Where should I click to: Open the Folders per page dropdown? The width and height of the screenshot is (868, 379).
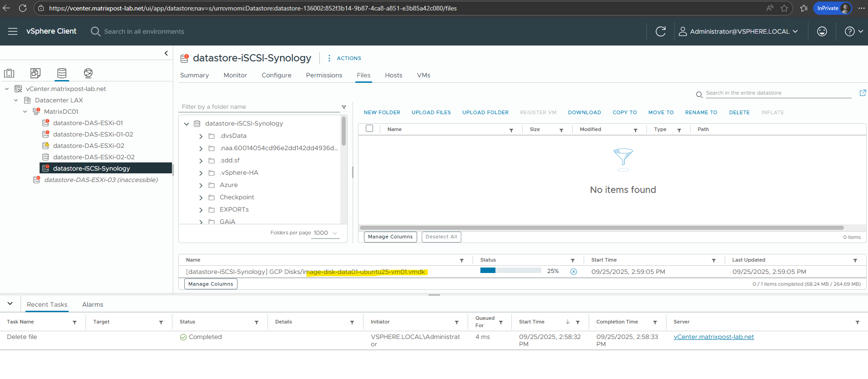pos(325,233)
